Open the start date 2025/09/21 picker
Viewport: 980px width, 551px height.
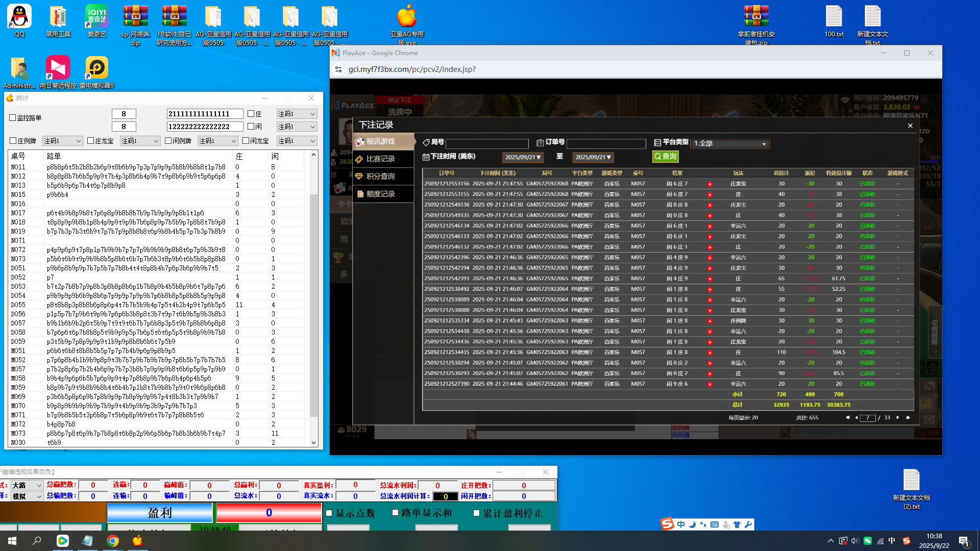pos(523,158)
